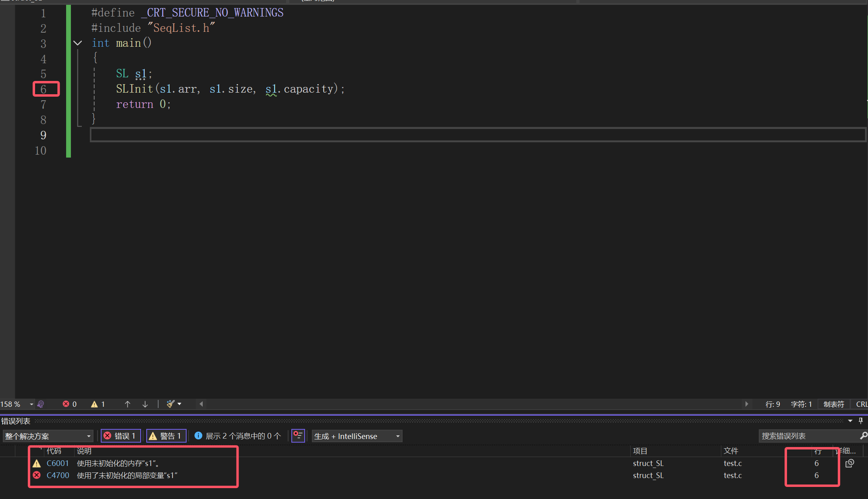Click the IntelliSense health indicator icon
The height and width of the screenshot is (499, 868).
click(41, 404)
